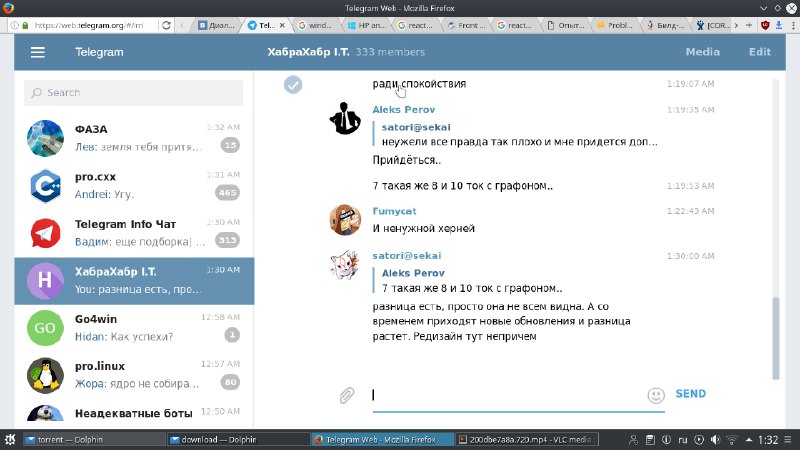Open the pro.linux chat
This screenshot has width=800, height=450.
[x=134, y=376]
